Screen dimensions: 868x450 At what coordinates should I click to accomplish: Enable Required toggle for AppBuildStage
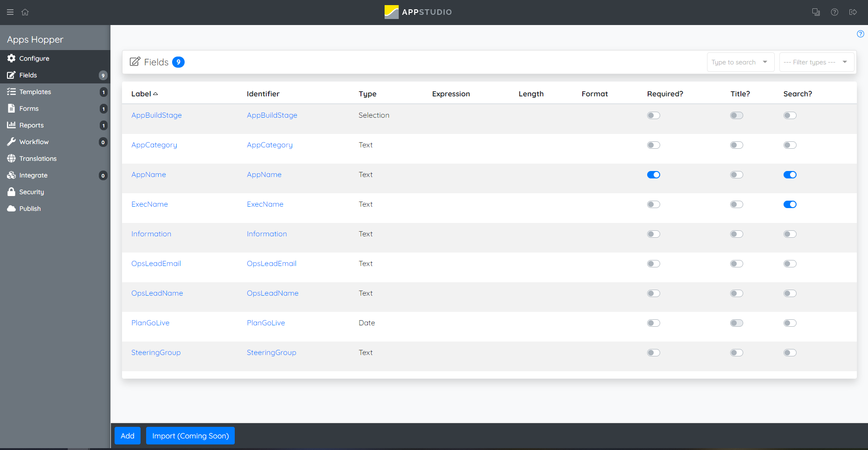coord(654,115)
